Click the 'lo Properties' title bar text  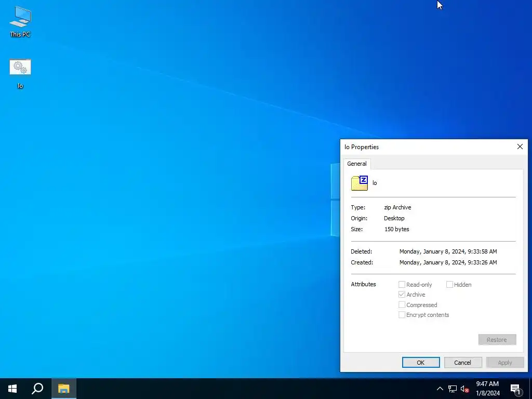point(362,147)
